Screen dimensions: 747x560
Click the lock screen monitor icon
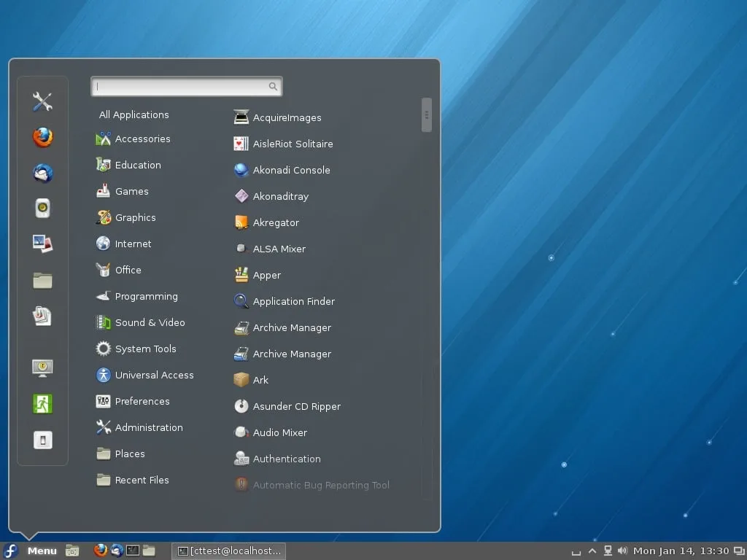click(x=42, y=368)
